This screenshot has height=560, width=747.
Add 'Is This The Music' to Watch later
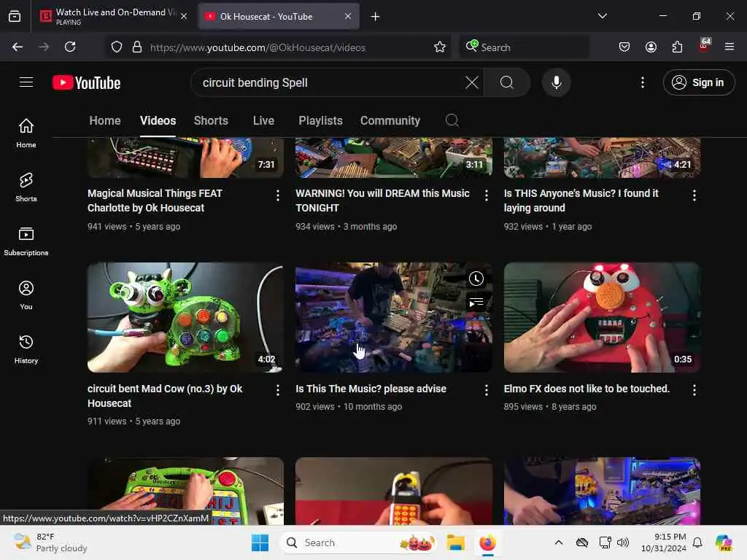pyautogui.click(x=476, y=279)
